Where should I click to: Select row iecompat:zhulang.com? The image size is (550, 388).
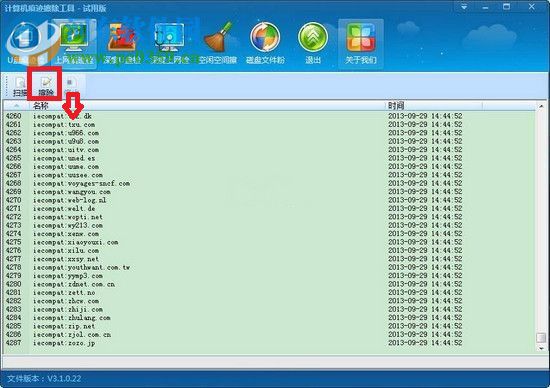tap(269, 318)
